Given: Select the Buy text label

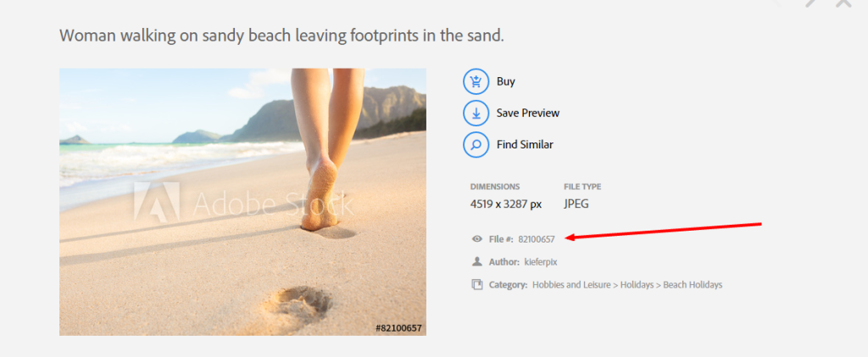Looking at the screenshot, I should tap(506, 81).
